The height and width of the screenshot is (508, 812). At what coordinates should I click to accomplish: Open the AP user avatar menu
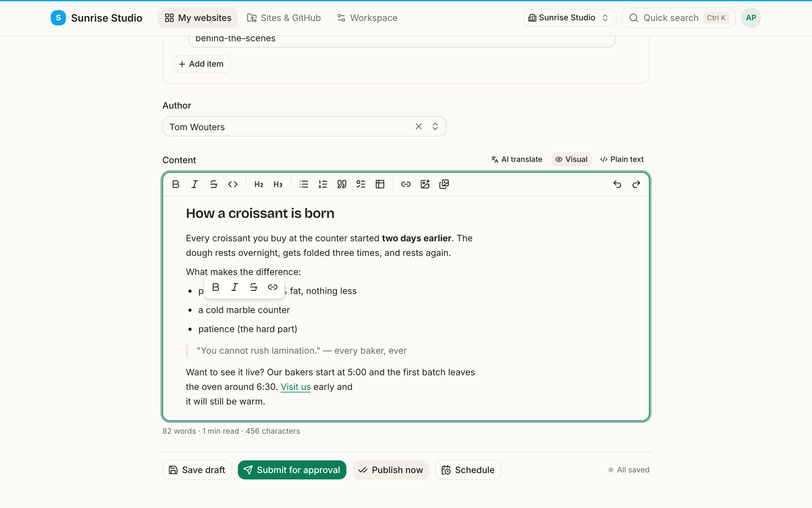point(751,18)
